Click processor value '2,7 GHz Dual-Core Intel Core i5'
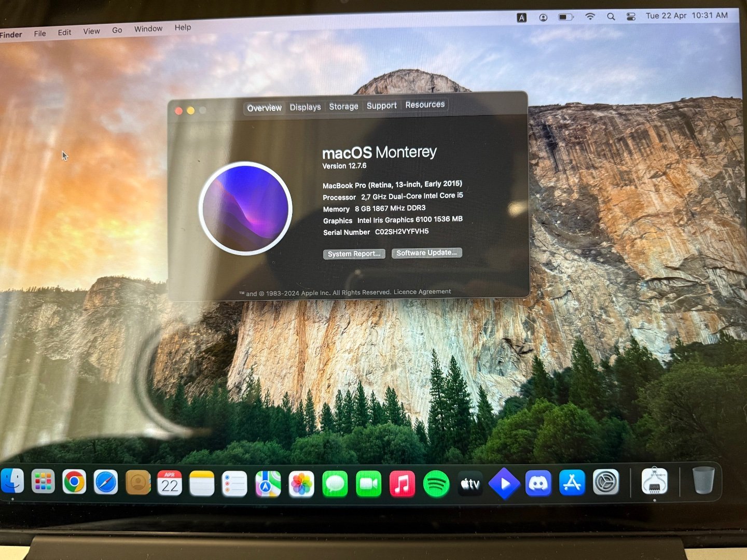Image resolution: width=747 pixels, height=560 pixels. pyautogui.click(x=412, y=196)
